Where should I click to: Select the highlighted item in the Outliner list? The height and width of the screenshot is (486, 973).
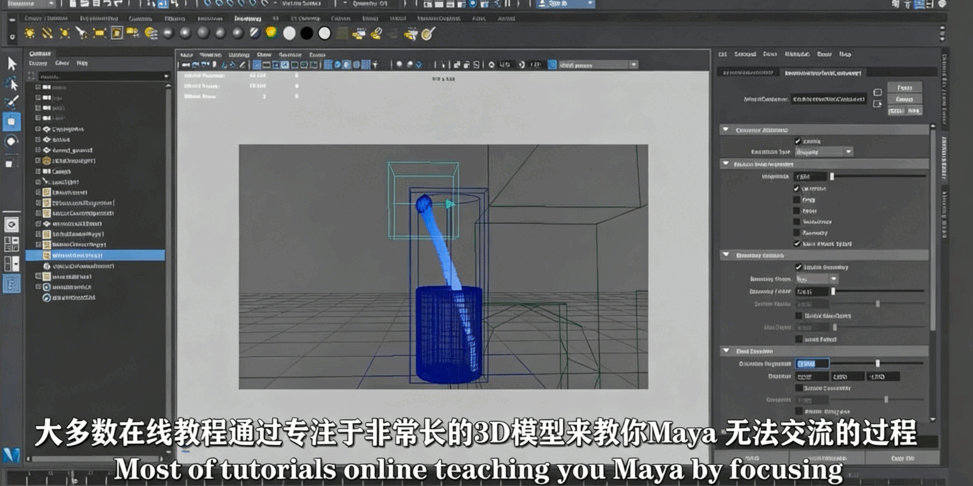(96, 255)
